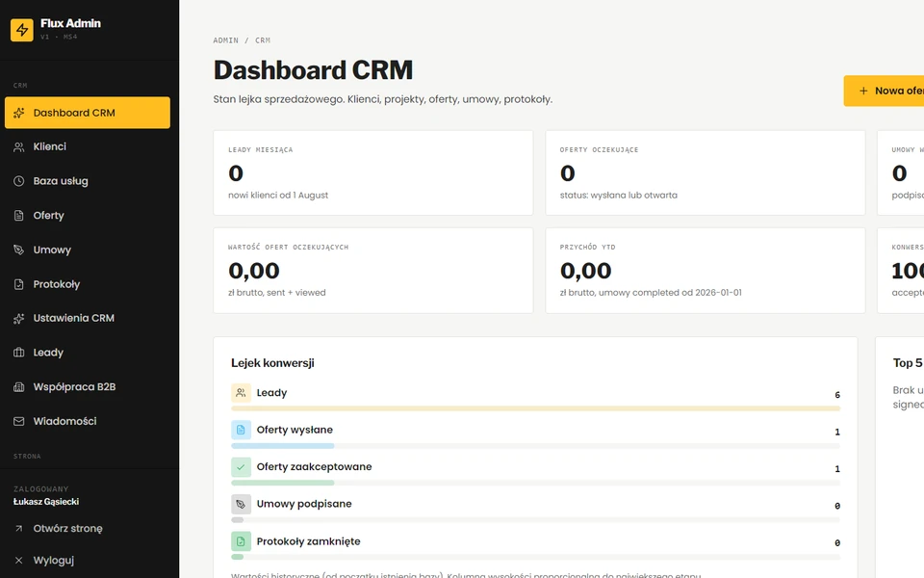This screenshot has height=578, width=924.
Task: Open Ustawienia CRM settings
Action: pos(88,319)
